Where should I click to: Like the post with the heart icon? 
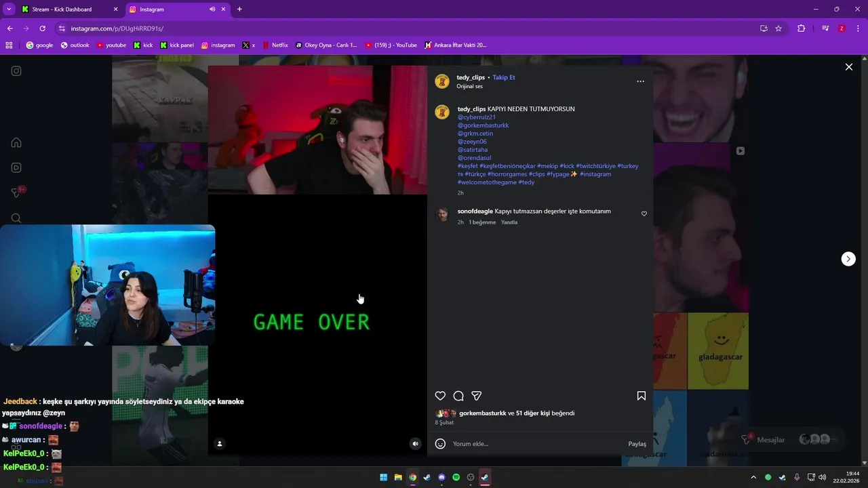click(x=440, y=396)
